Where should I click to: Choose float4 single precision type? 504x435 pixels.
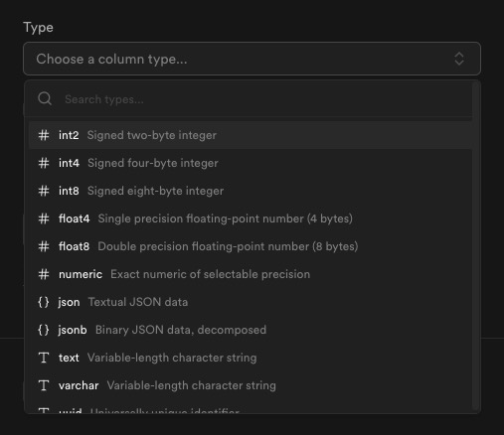pos(251,218)
